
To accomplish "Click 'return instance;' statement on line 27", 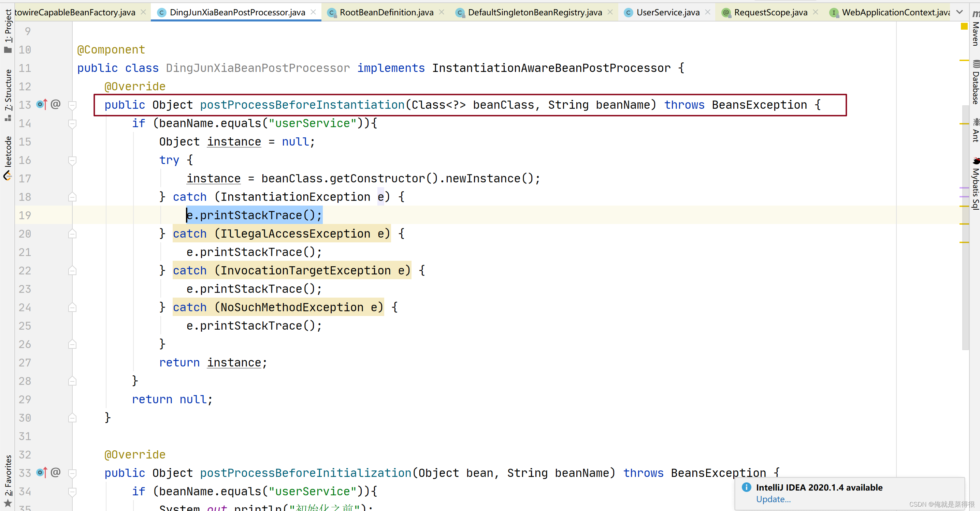I will (213, 362).
